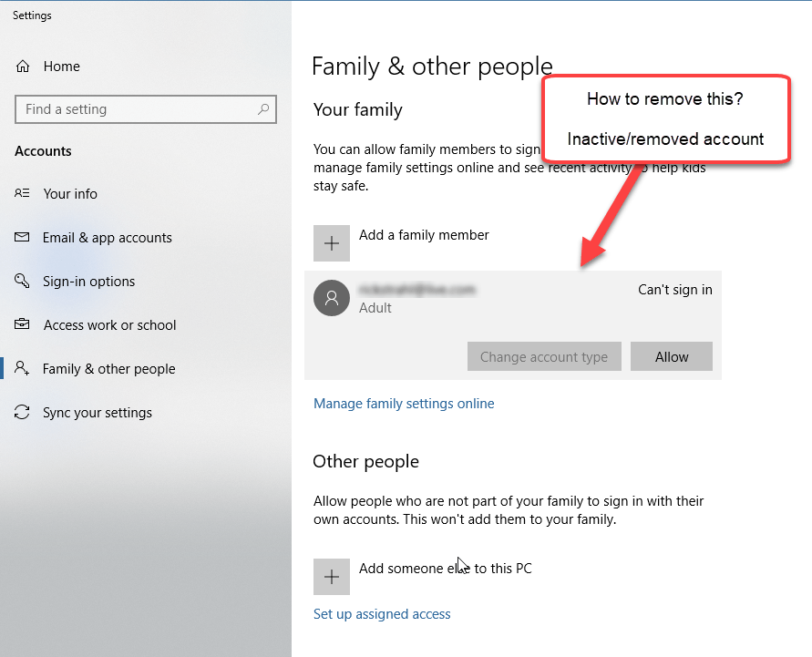Click the plus icon to add someone to this PC
This screenshot has width=812, height=657.
(332, 576)
